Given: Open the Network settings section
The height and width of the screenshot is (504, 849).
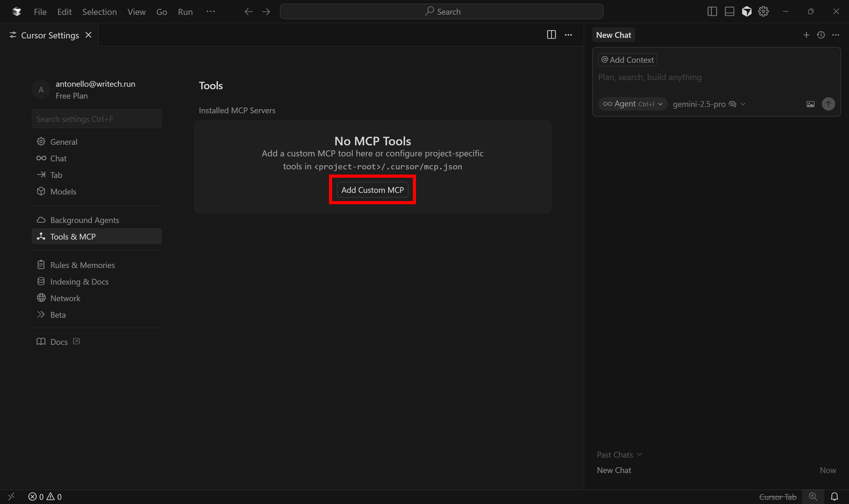Looking at the screenshot, I should (65, 298).
